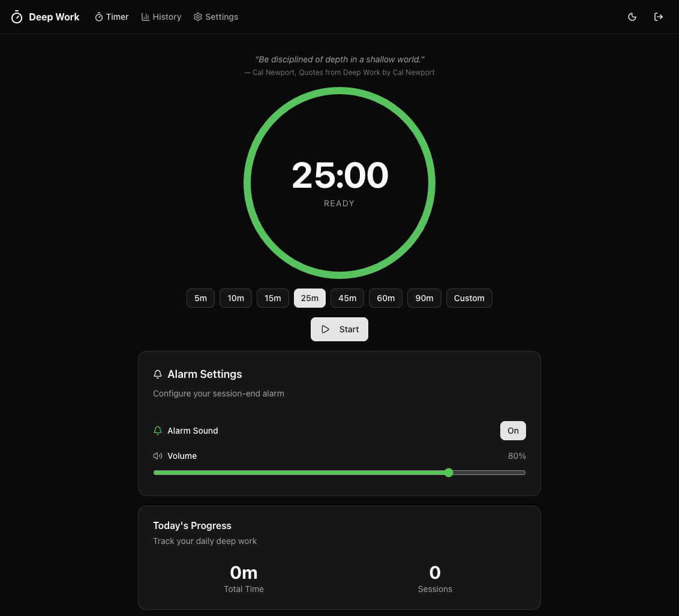Select the 15m duration preset

tap(273, 298)
